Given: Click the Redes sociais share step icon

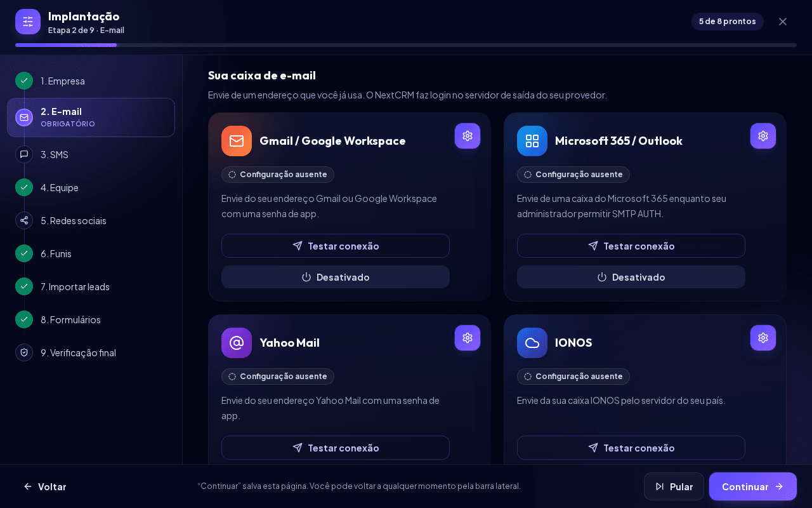Looking at the screenshot, I should 24,220.
